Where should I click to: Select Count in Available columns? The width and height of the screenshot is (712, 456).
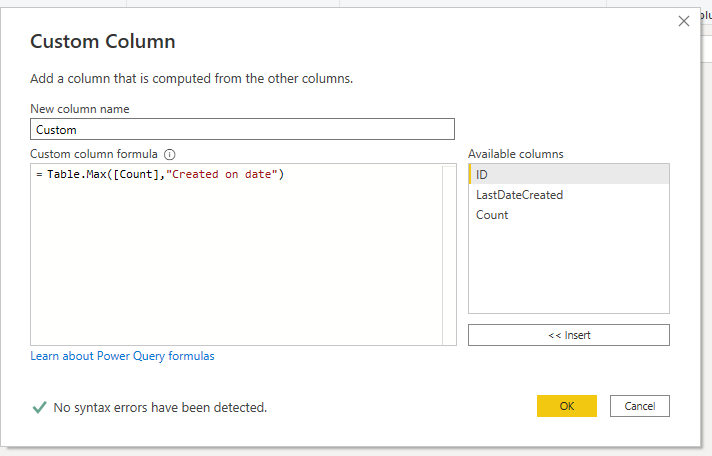(569, 215)
